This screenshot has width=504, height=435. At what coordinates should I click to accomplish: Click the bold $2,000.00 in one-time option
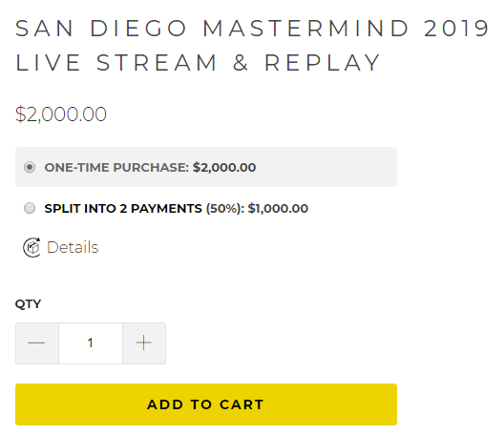(x=224, y=167)
